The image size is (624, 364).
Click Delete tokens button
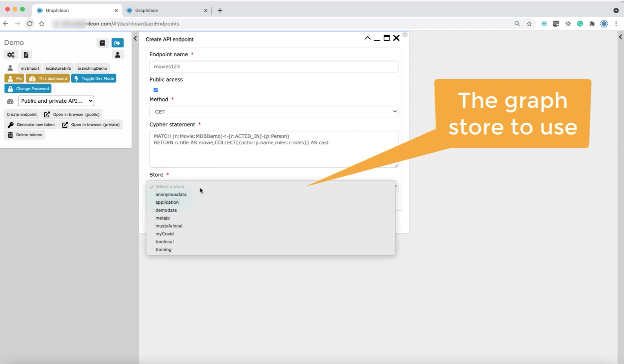coord(25,134)
